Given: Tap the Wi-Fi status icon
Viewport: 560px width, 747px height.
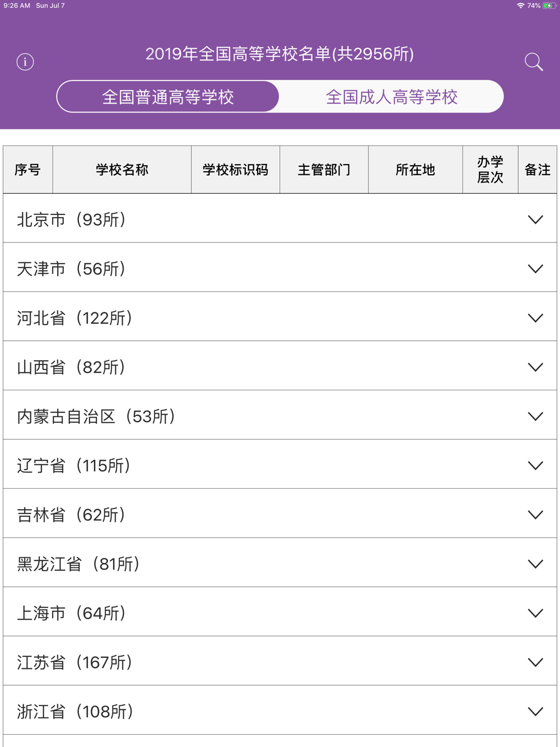Looking at the screenshot, I should point(521,6).
